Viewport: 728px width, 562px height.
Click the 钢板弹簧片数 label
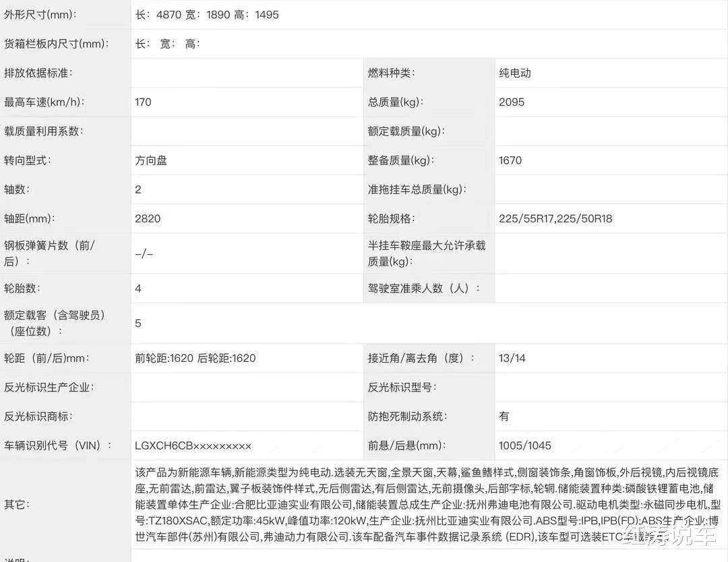pyautogui.click(x=49, y=253)
